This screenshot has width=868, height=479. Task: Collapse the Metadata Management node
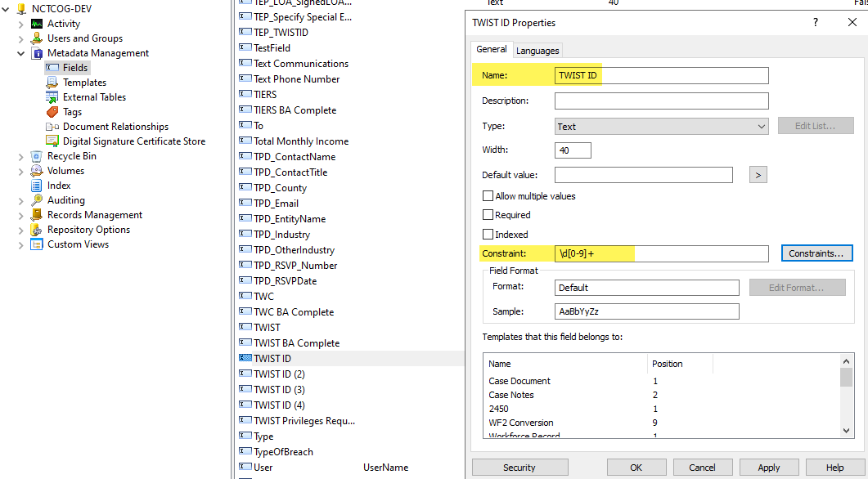20,54
